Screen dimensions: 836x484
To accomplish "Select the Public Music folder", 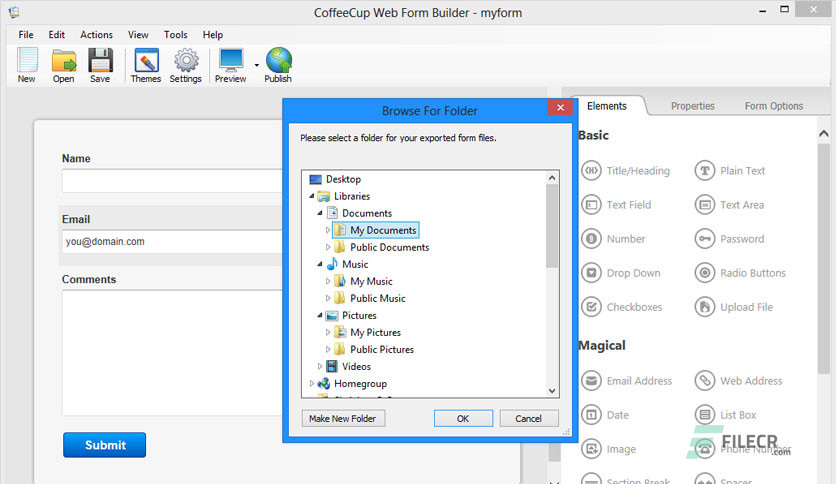I will click(377, 298).
